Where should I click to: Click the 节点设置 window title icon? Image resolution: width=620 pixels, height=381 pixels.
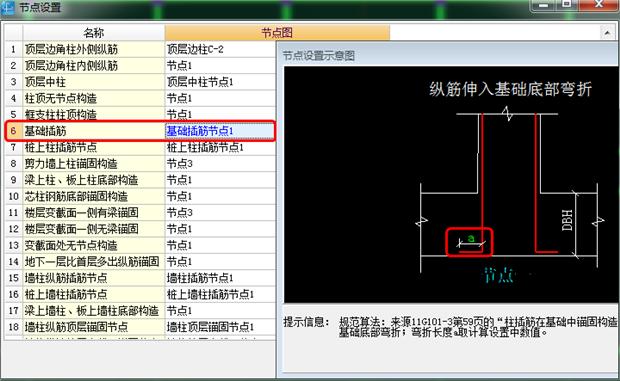(7, 7)
